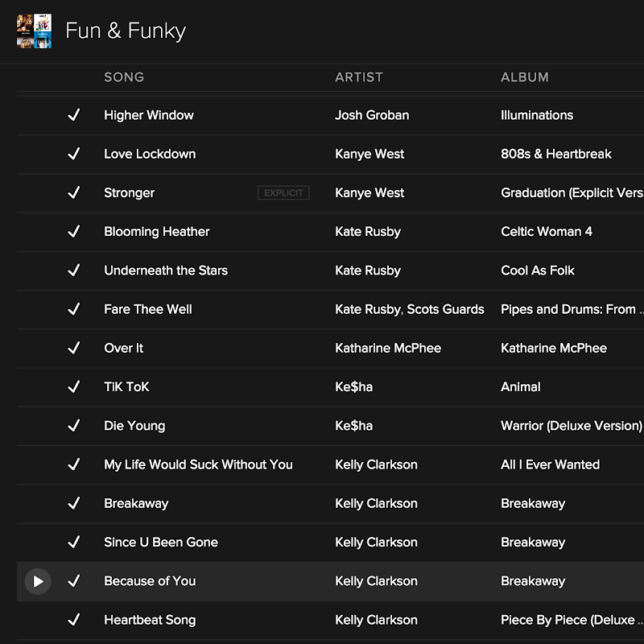Open artist Josh Groban
The width and height of the screenshot is (644, 644).
tap(372, 115)
